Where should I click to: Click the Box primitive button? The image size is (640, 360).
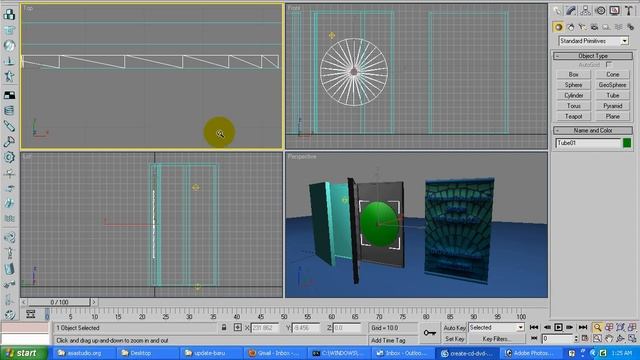click(573, 74)
